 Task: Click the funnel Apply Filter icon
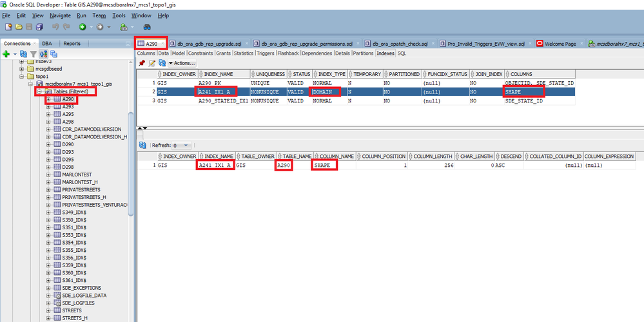pyautogui.click(x=34, y=54)
